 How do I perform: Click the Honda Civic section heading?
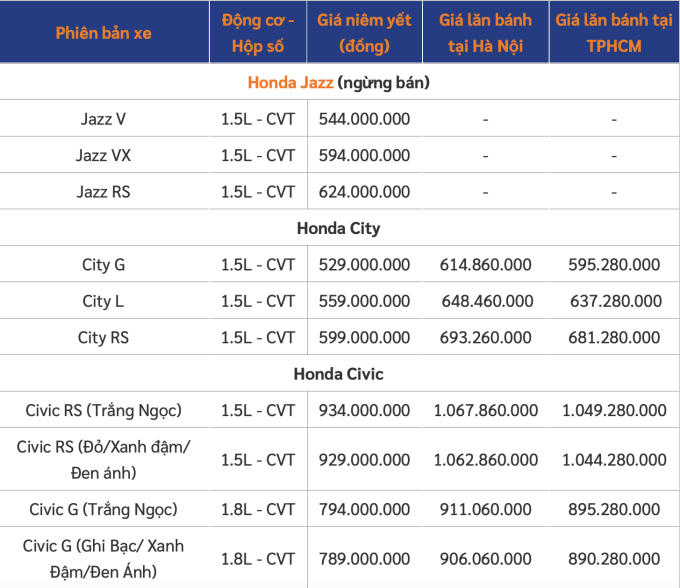pyautogui.click(x=338, y=374)
